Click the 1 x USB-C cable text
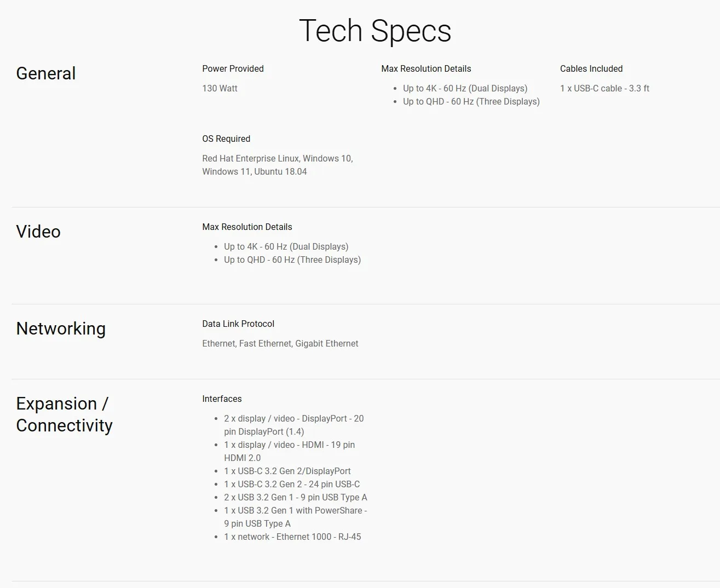This screenshot has width=720, height=588. click(604, 88)
